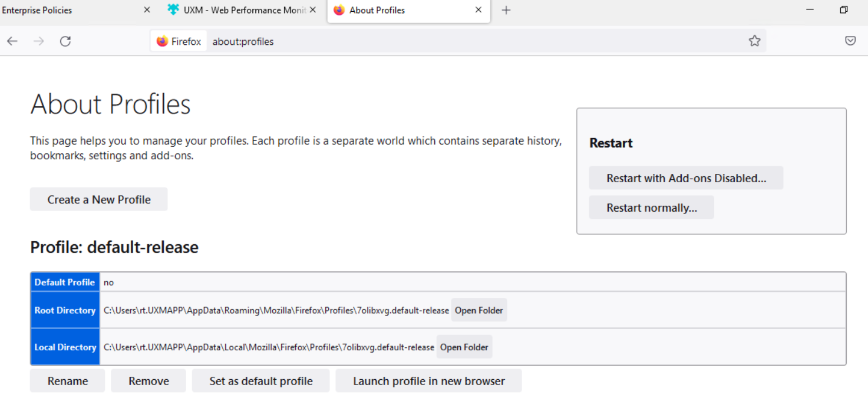This screenshot has height=401, width=868.
Task: Click Create a New Profile button
Action: click(99, 199)
